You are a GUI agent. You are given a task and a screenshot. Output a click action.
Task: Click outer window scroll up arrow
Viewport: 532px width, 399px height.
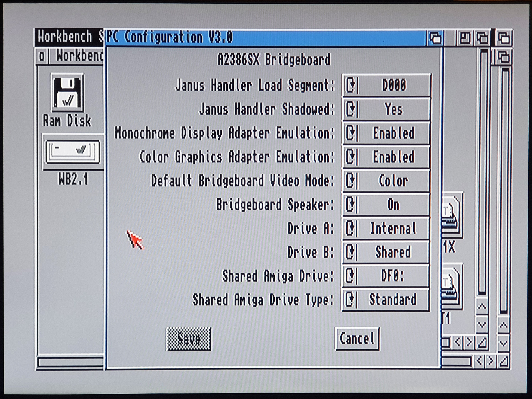(503, 325)
